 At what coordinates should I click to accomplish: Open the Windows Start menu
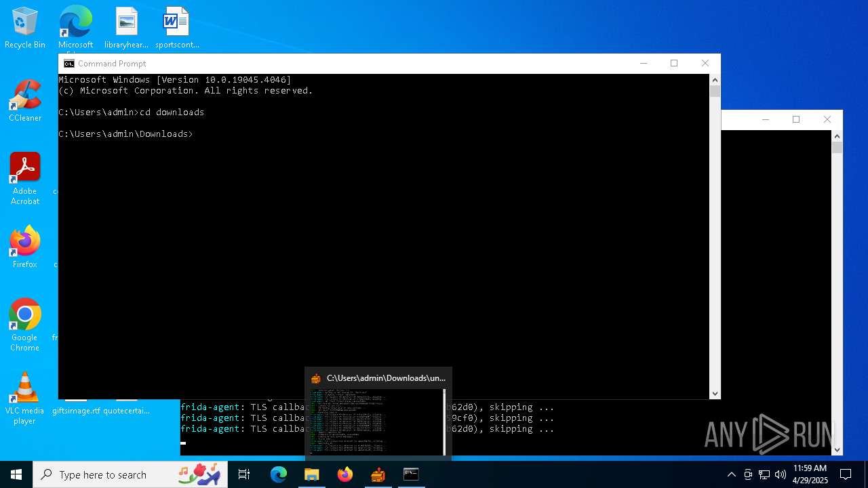point(16,474)
